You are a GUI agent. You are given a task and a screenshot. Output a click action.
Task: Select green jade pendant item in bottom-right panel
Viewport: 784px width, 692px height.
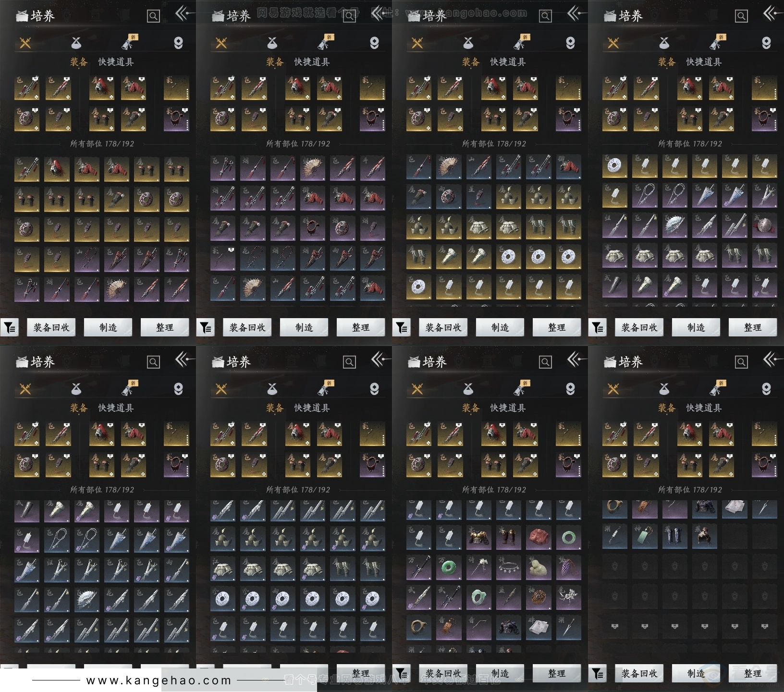pyautogui.click(x=644, y=536)
